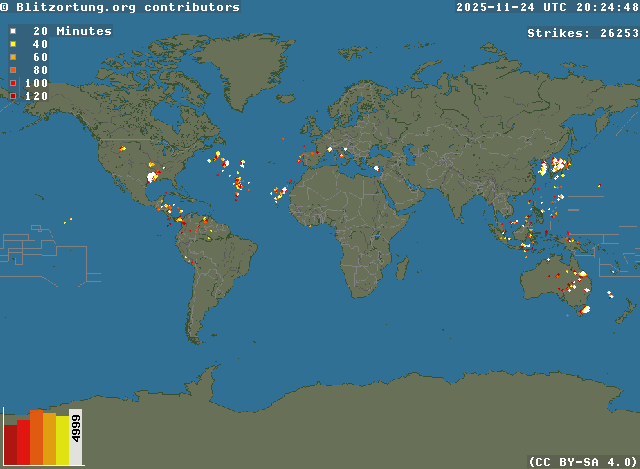
Task: Click the yellow bar in the histogram
Action: [63, 441]
